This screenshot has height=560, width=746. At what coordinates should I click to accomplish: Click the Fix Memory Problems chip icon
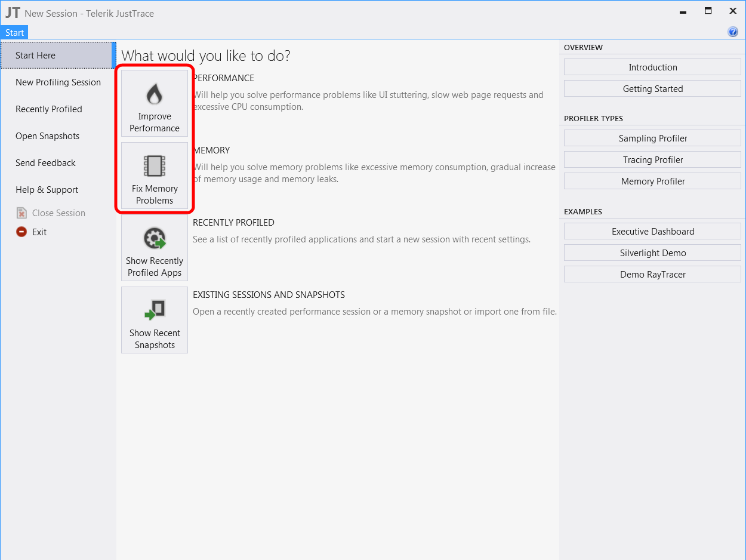click(155, 166)
